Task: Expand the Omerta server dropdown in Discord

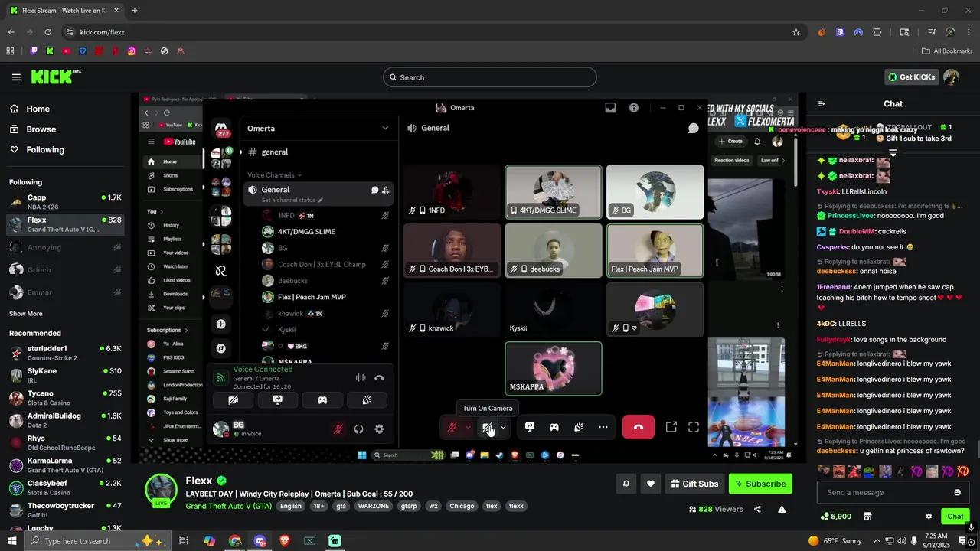Action: coord(385,129)
